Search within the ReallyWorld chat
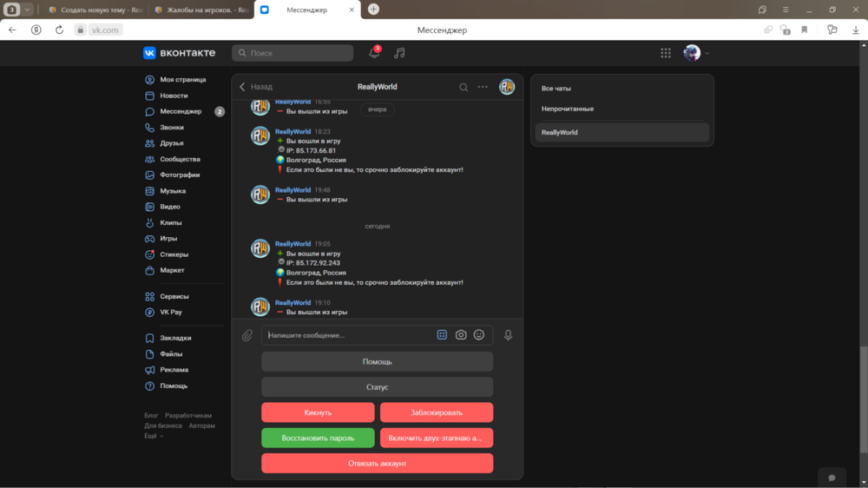The width and height of the screenshot is (868, 488). [464, 87]
